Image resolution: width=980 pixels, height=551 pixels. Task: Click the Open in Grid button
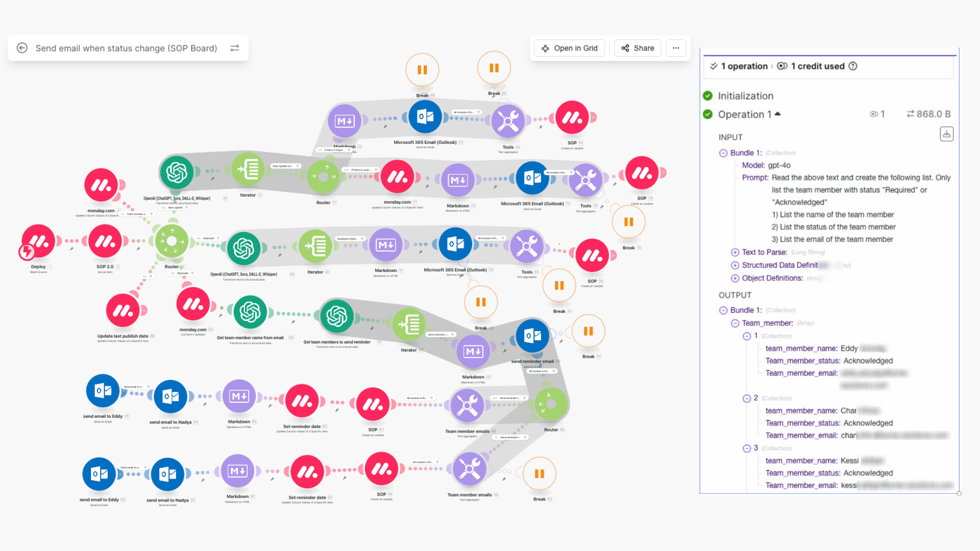point(570,48)
